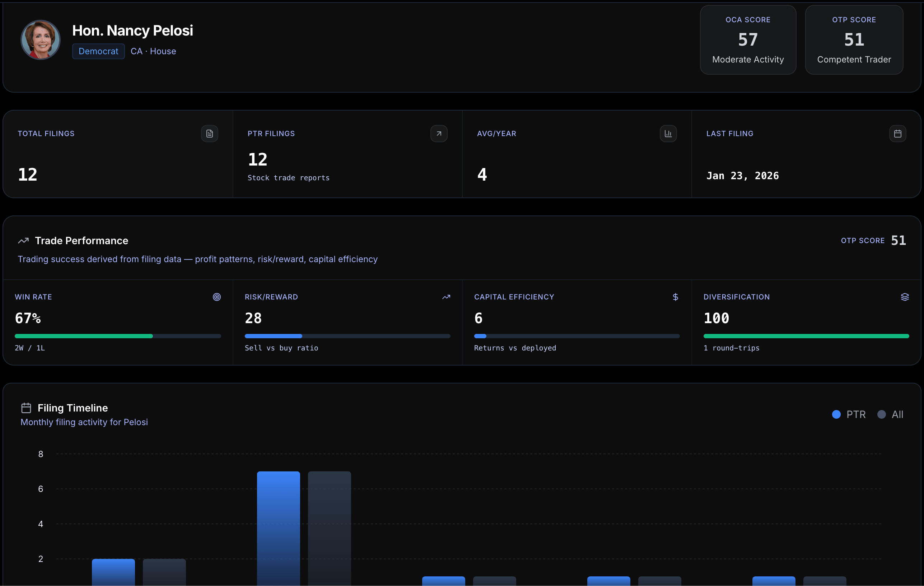Image resolution: width=924 pixels, height=586 pixels.
Task: Click the 'Sell vs buy ratio' caption
Action: 281,348
